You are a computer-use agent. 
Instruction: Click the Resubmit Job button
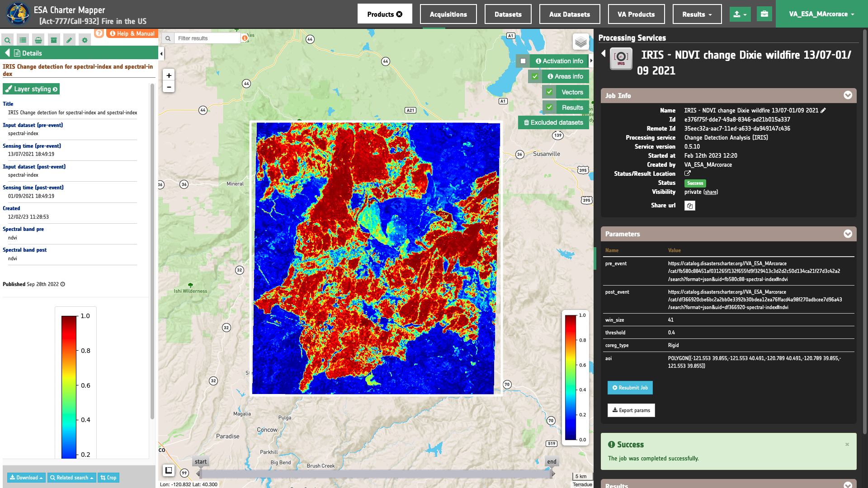coord(630,388)
